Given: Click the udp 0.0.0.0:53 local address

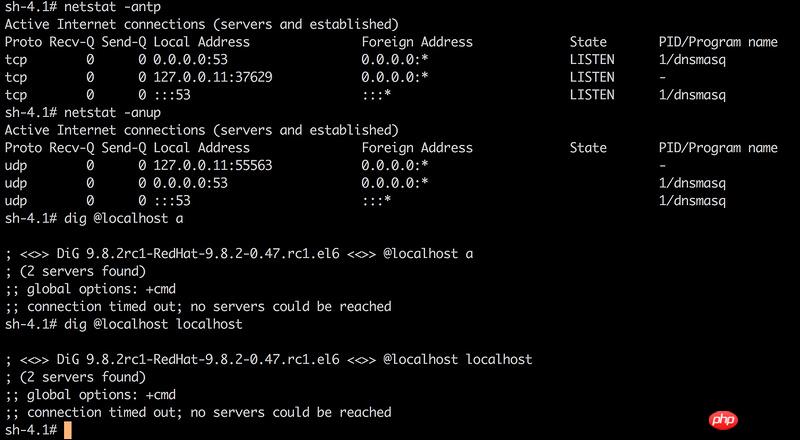Looking at the screenshot, I should 190,183.
